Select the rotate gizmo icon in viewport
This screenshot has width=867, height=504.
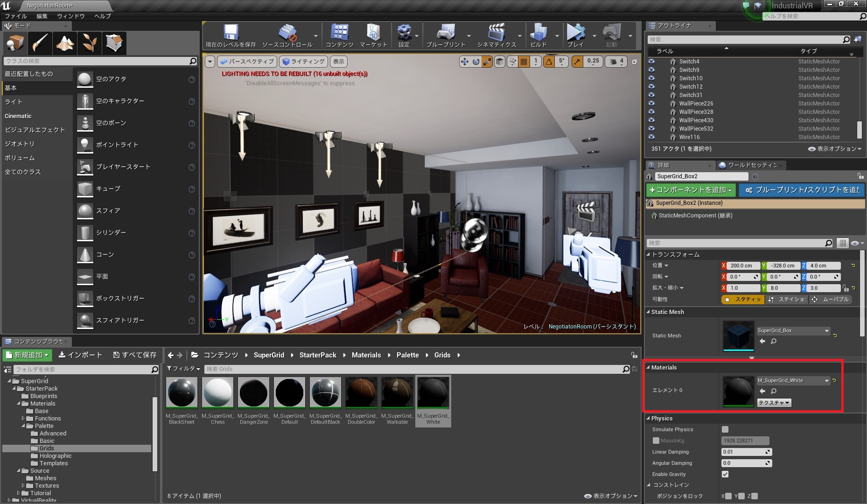tap(476, 62)
